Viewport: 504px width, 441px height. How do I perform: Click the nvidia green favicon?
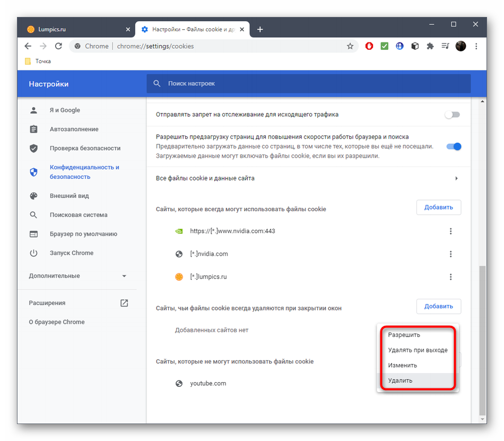point(179,231)
